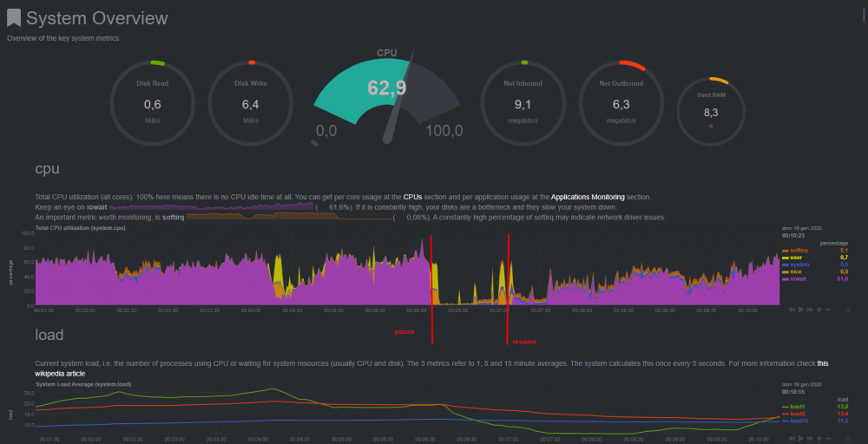Click the 13,4 load5 value in legend
Screen dimensions: 868x444
(x=845, y=414)
